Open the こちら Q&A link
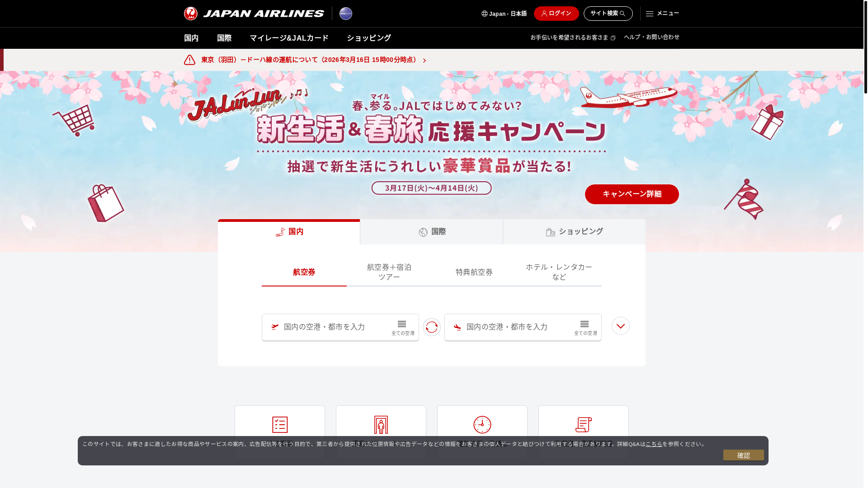 [x=654, y=444]
